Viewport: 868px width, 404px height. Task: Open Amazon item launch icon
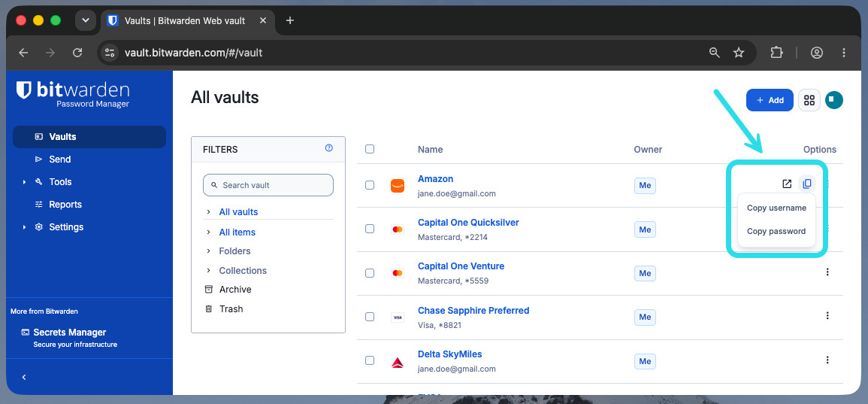pyautogui.click(x=787, y=184)
